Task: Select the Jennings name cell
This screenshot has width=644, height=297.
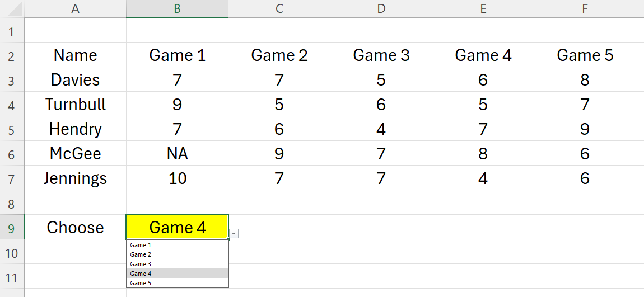Action: point(75,178)
